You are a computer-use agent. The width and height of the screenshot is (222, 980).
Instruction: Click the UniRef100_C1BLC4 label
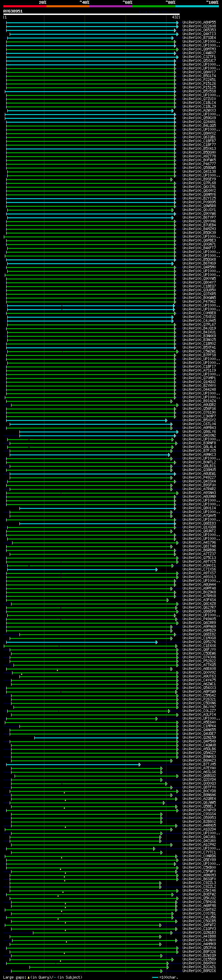point(199,103)
